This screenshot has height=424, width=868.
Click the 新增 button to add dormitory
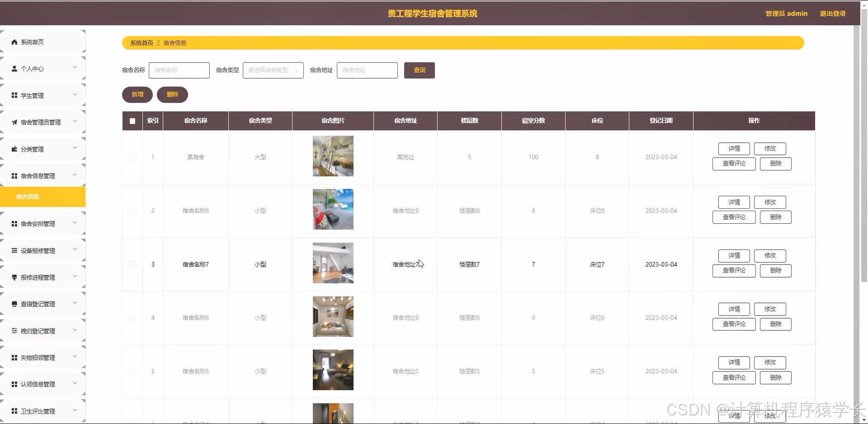tap(137, 94)
